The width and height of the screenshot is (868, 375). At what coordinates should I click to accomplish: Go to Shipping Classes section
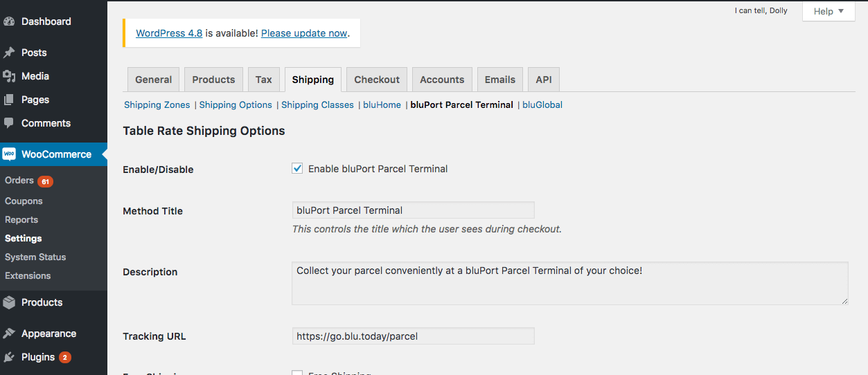pyautogui.click(x=317, y=105)
